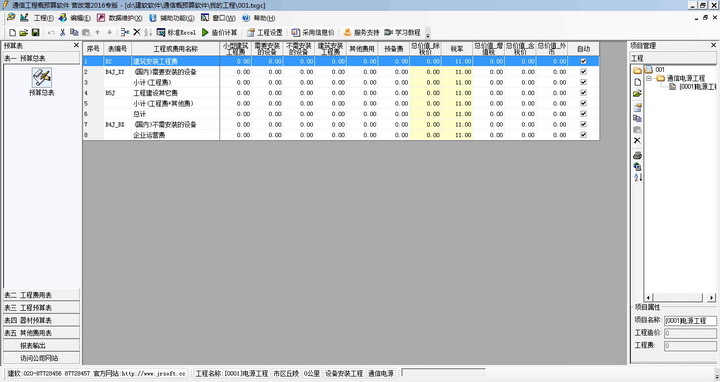The image size is (720, 382).
Task: Click the New file icon in toolbar
Action: (x=12, y=33)
